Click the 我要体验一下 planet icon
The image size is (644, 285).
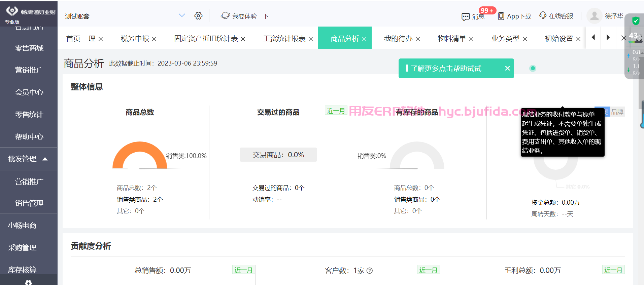[x=225, y=15]
